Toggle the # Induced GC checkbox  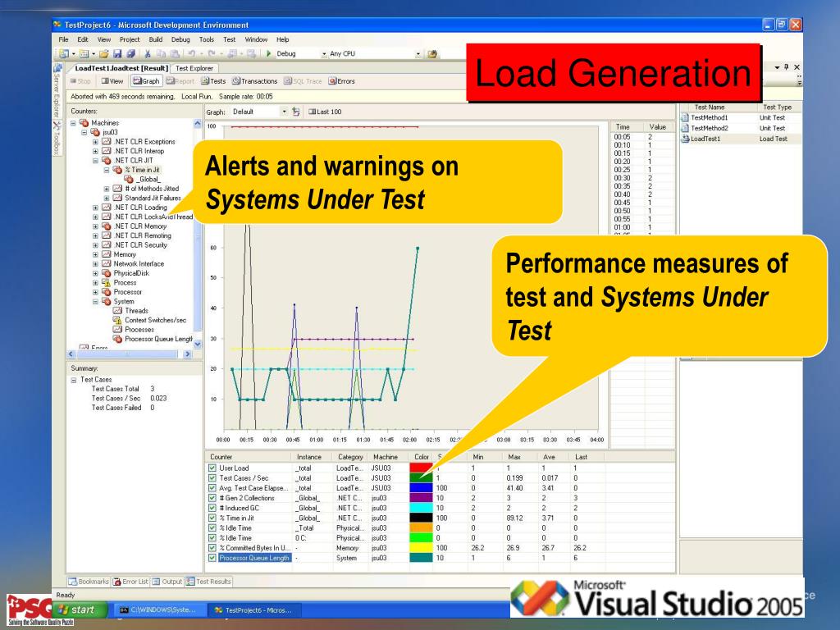point(212,508)
